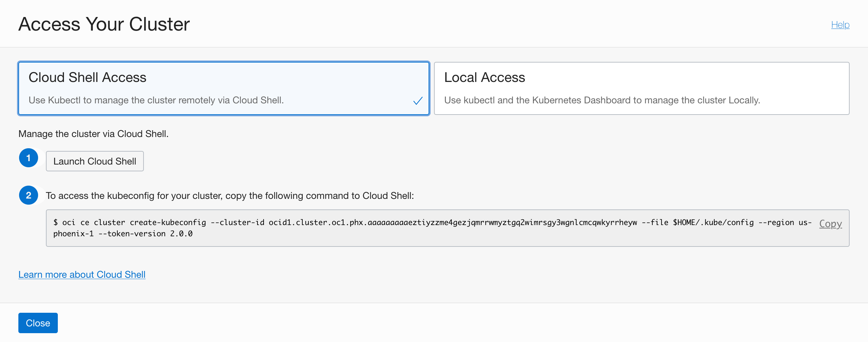868x342 pixels.
Task: Click the Local Access card title
Action: pyautogui.click(x=484, y=77)
